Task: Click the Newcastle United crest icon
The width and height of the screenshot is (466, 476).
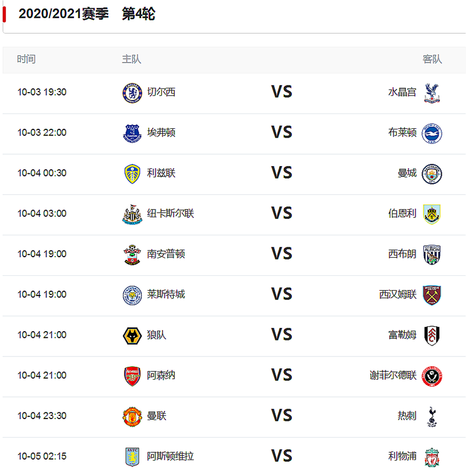Action: click(x=132, y=214)
